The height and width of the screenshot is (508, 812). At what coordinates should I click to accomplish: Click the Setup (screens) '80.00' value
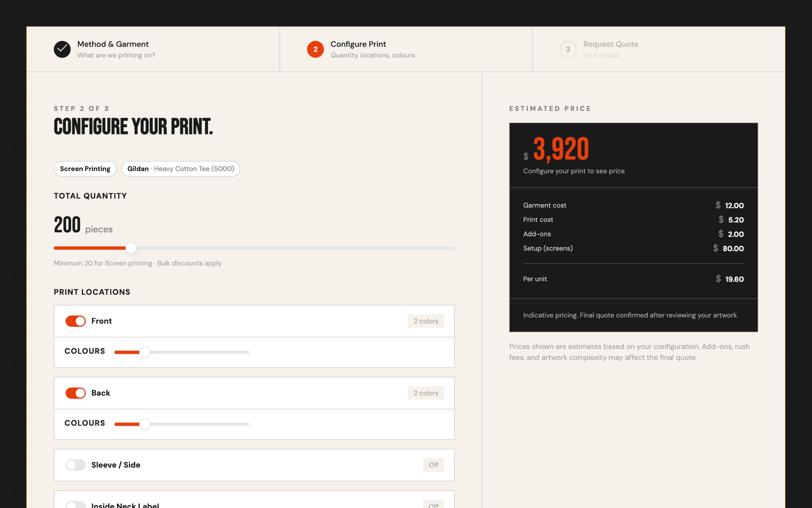[733, 249]
